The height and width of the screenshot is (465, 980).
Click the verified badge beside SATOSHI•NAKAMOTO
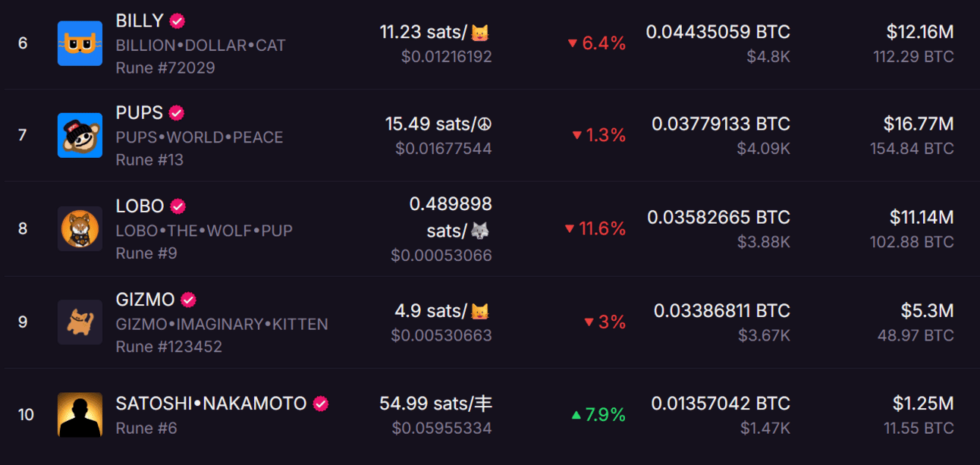(321, 404)
